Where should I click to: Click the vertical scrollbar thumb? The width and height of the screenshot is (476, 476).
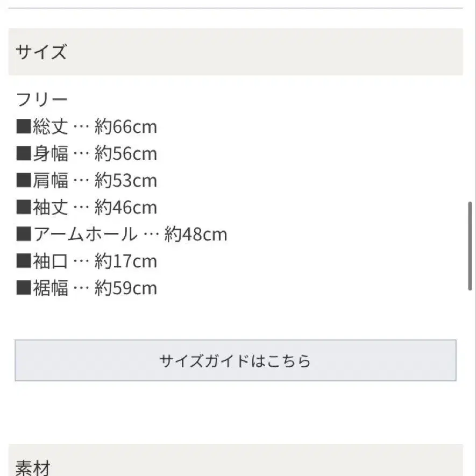[x=470, y=246]
